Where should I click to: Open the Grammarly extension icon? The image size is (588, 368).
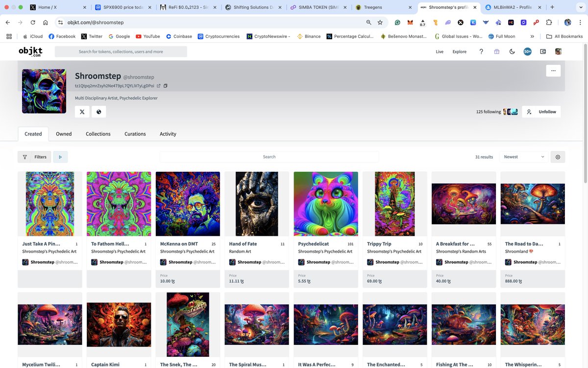pyautogui.click(x=397, y=23)
